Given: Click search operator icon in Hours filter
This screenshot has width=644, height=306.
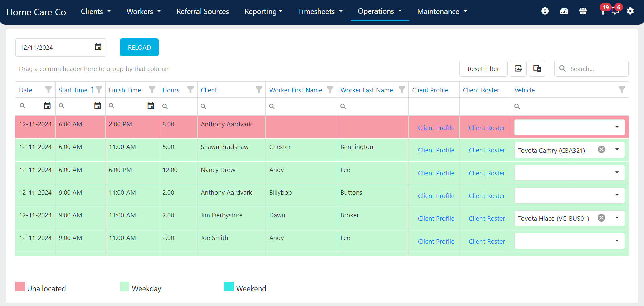Looking at the screenshot, I should 165,106.
